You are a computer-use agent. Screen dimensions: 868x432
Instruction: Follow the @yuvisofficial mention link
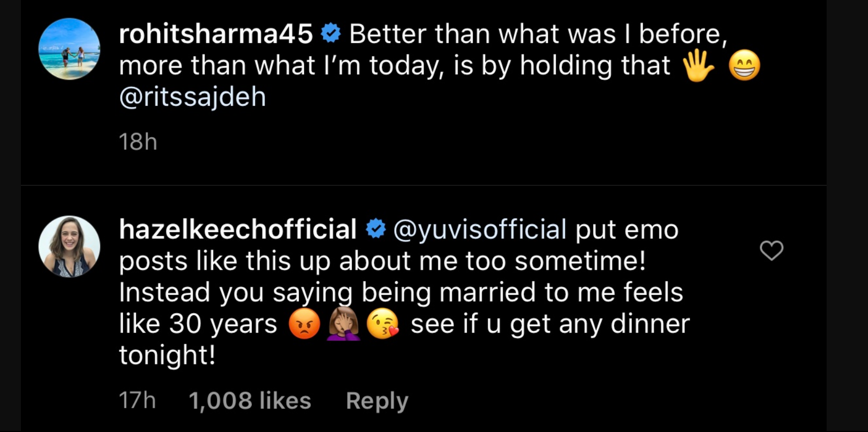pyautogui.click(x=480, y=229)
